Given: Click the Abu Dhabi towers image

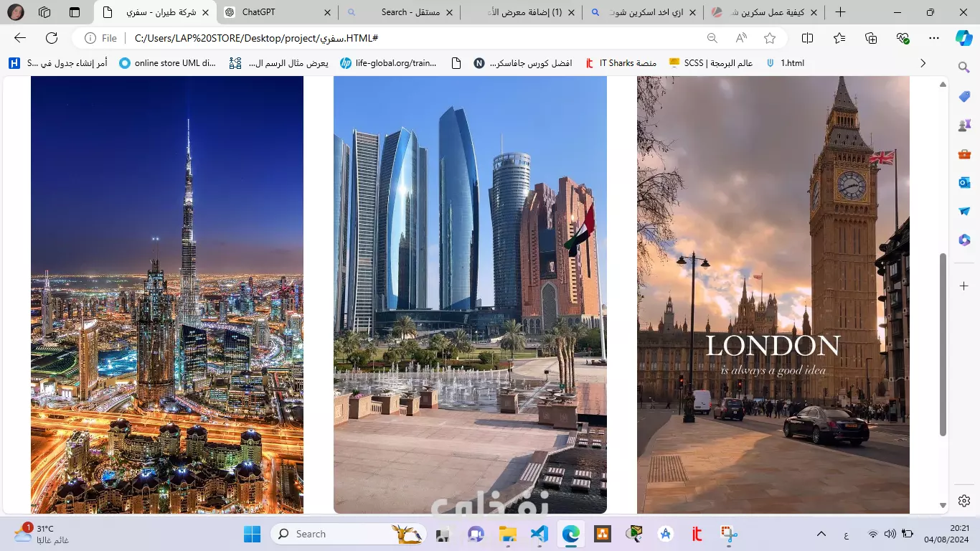Looking at the screenshot, I should pyautogui.click(x=470, y=295).
